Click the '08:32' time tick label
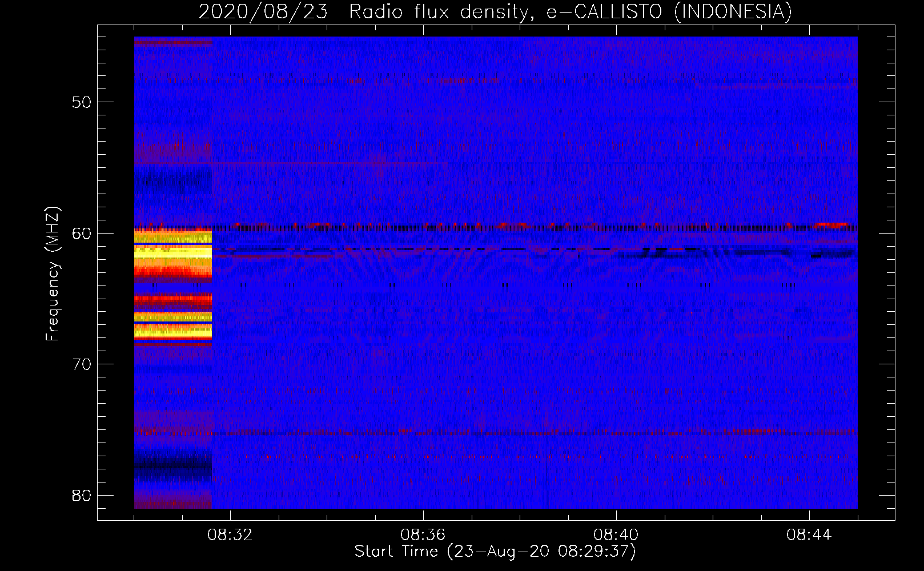The height and width of the screenshot is (571, 924). (230, 535)
